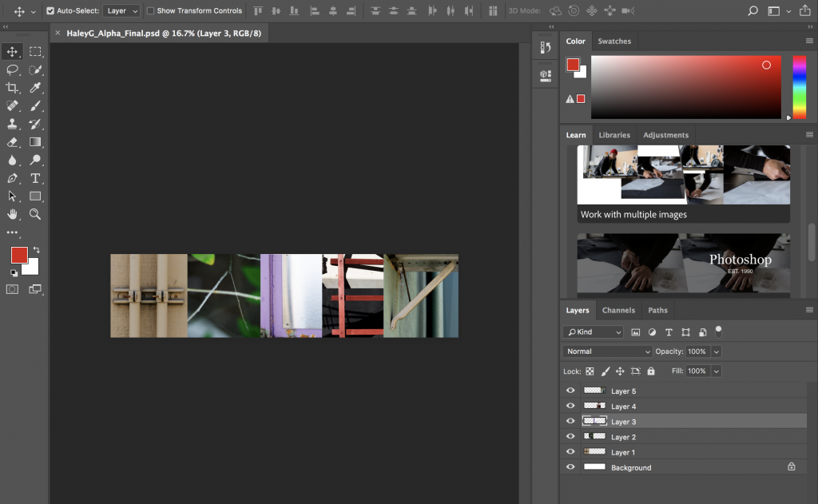Viewport: 818px width, 504px height.
Task: Select the Lasso tool
Action: [x=11, y=69]
